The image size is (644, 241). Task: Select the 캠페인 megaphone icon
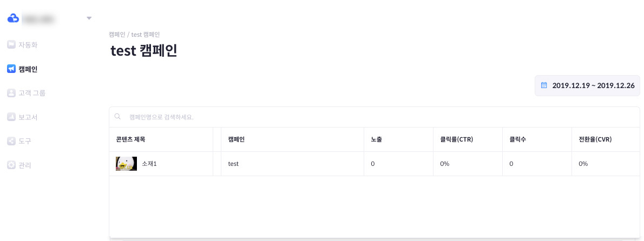point(11,69)
